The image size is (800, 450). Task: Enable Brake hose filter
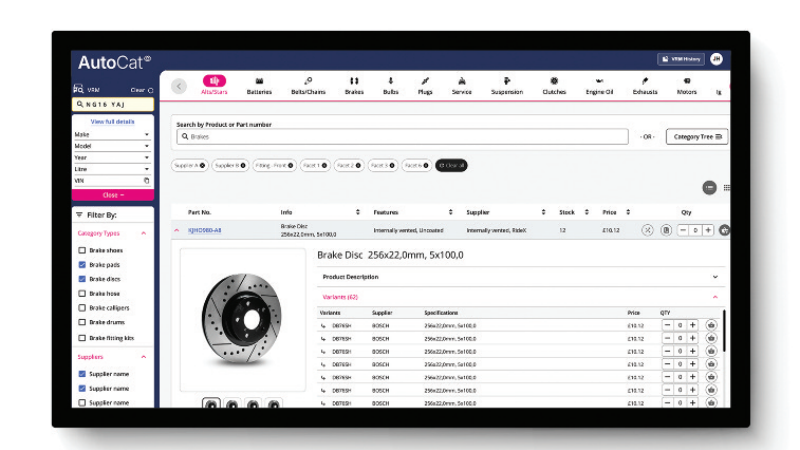click(82, 293)
